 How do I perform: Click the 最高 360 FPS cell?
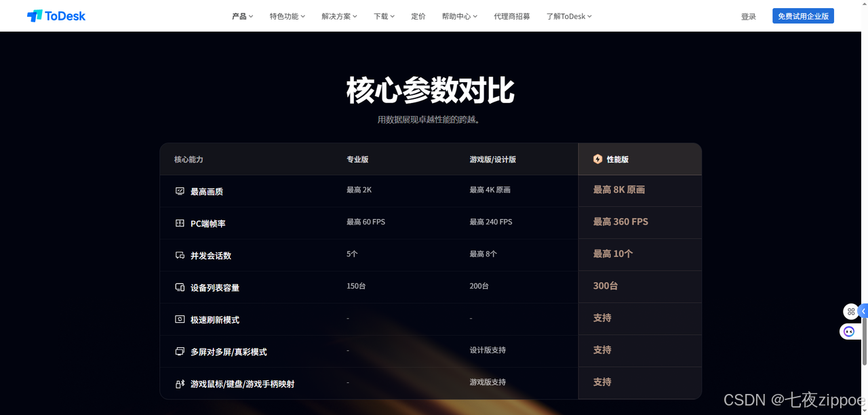[620, 222]
